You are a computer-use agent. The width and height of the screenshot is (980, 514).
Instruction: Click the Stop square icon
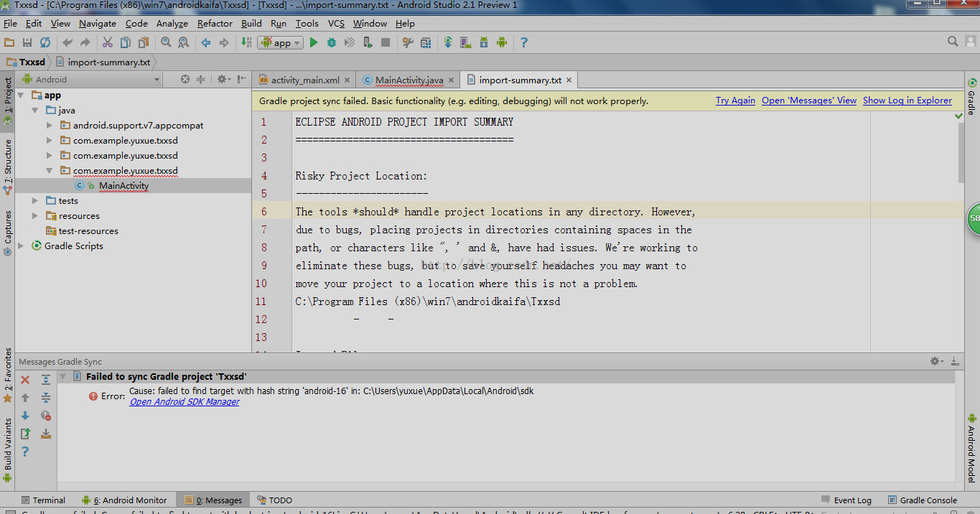pyautogui.click(x=386, y=43)
